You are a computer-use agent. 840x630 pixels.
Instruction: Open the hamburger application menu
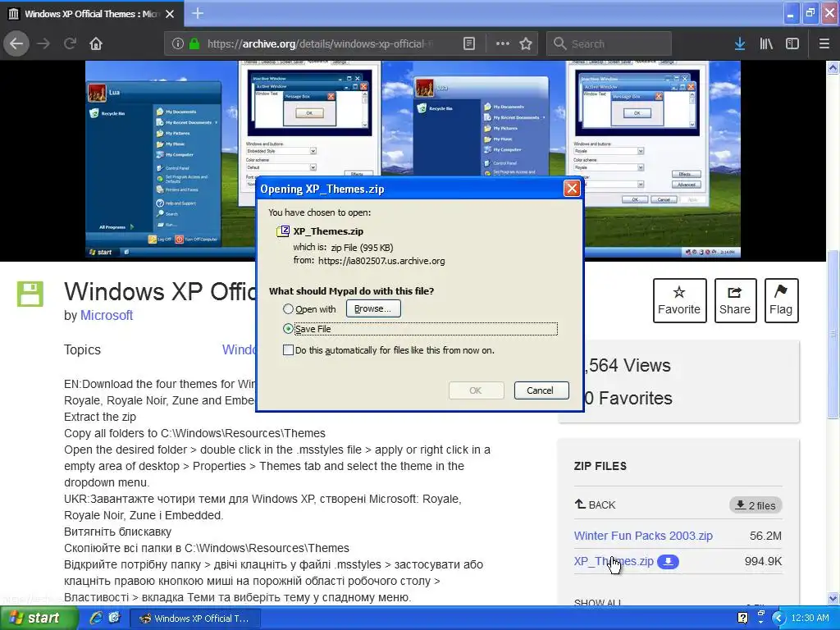tap(824, 43)
